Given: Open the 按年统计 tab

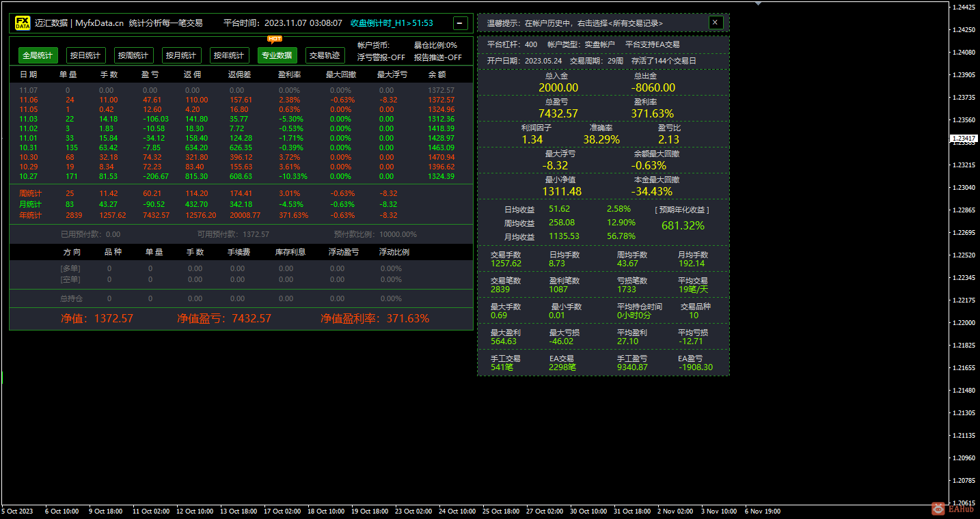Looking at the screenshot, I should click(x=229, y=55).
